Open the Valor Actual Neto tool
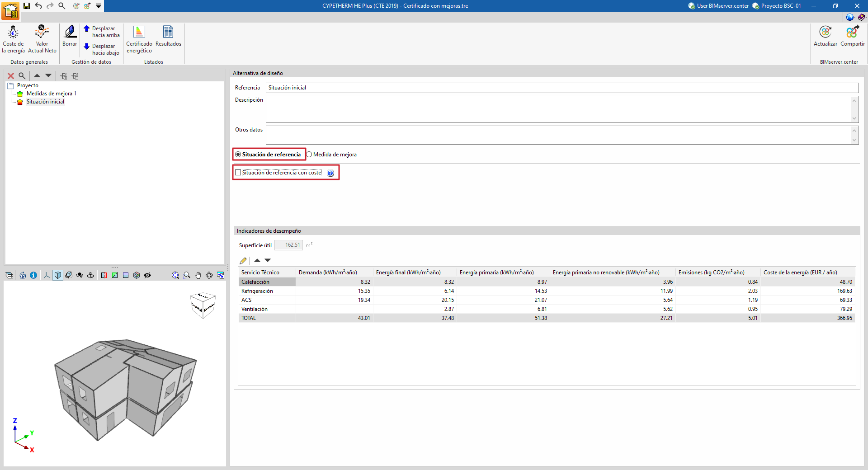Viewport: 868px width, 470px height. pos(42,39)
